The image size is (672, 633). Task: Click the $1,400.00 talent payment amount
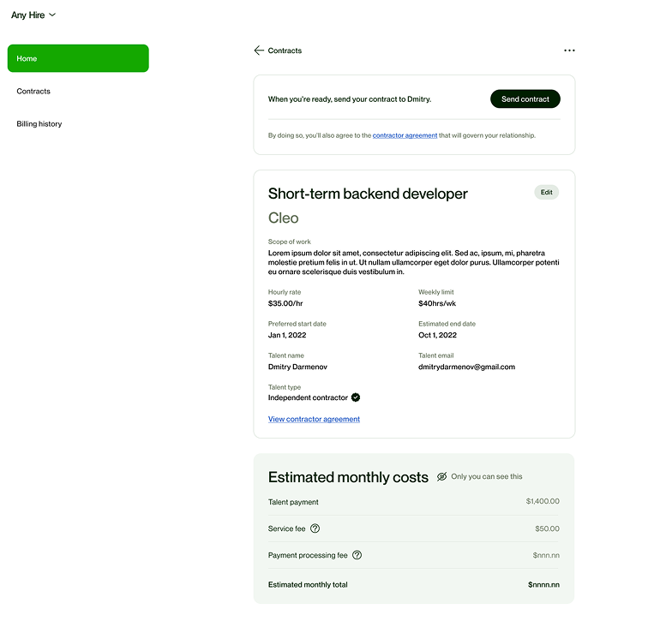543,501
